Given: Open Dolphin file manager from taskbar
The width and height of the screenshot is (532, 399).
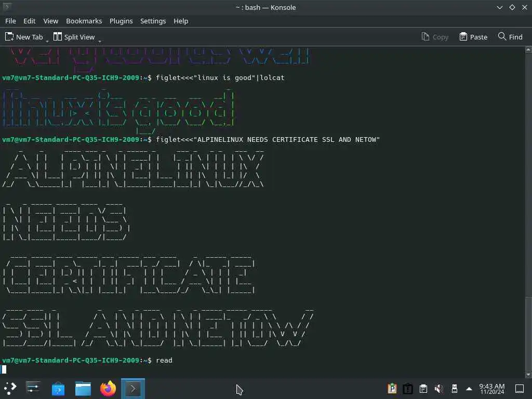Looking at the screenshot, I should (83, 389).
